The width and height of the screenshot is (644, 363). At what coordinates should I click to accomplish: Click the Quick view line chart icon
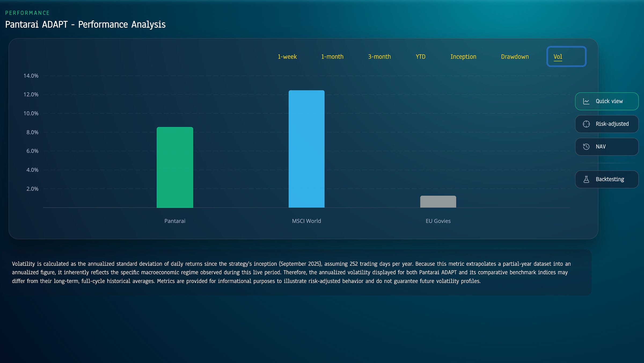586,101
